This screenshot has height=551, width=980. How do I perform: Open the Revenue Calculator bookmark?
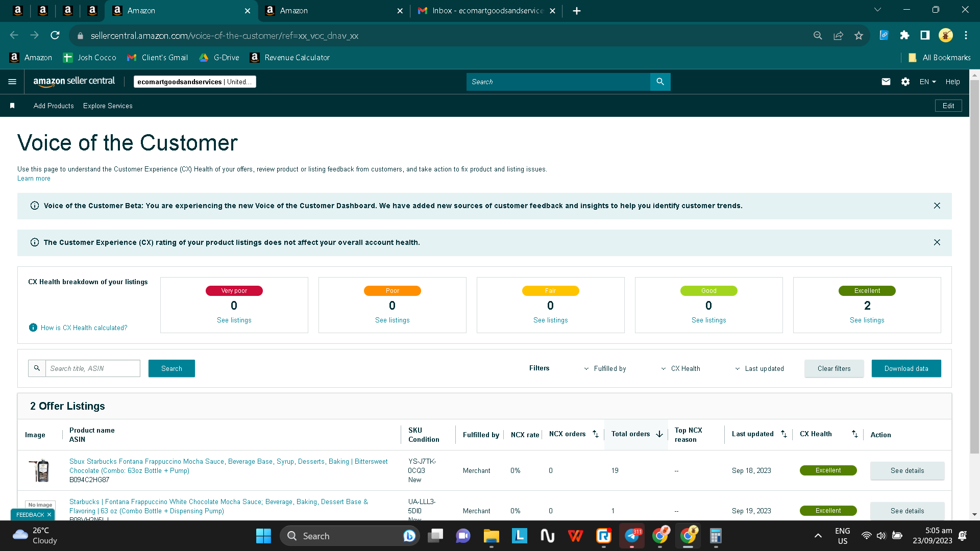tap(290, 58)
